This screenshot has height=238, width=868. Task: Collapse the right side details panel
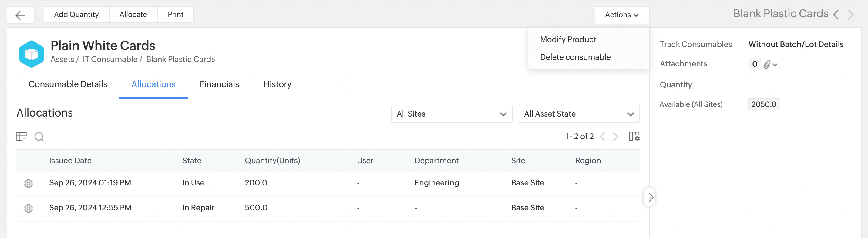pyautogui.click(x=650, y=197)
